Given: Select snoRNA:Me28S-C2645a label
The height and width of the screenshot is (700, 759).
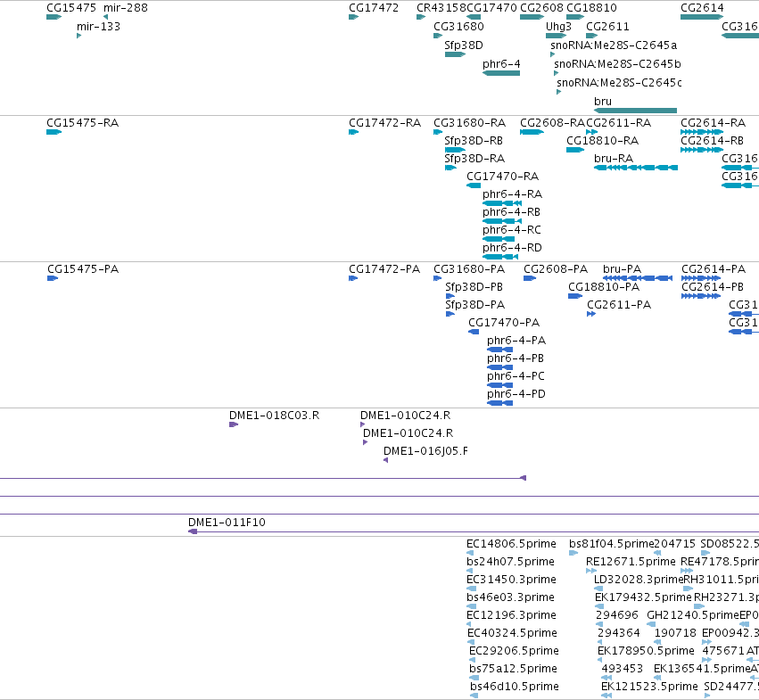Looking at the screenshot, I should point(614,45).
